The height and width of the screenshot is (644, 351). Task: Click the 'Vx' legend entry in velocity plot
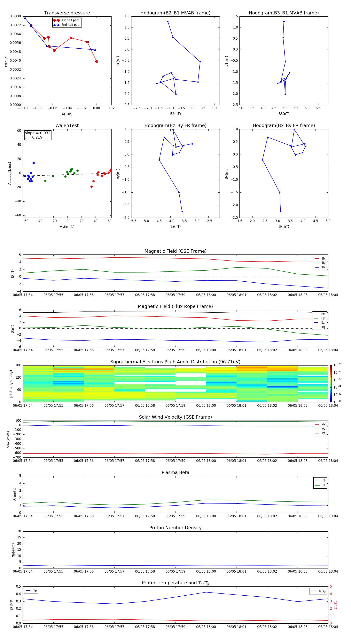click(320, 424)
